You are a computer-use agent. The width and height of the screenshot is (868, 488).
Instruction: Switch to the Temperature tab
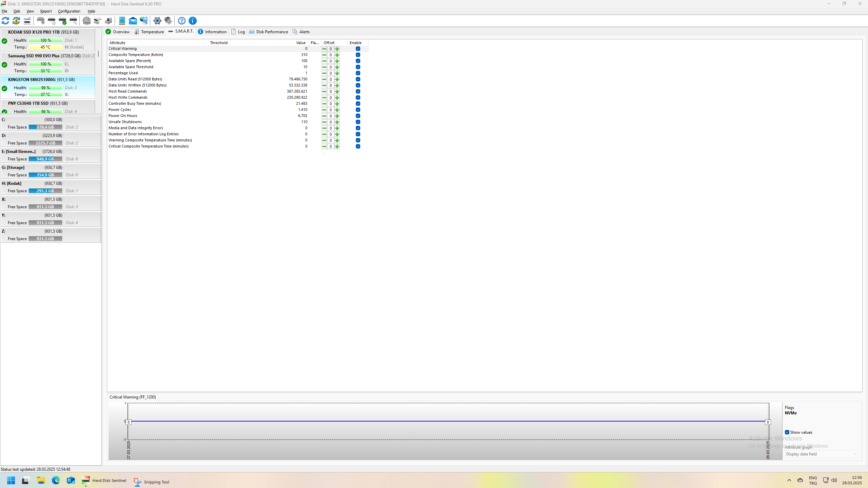(149, 32)
